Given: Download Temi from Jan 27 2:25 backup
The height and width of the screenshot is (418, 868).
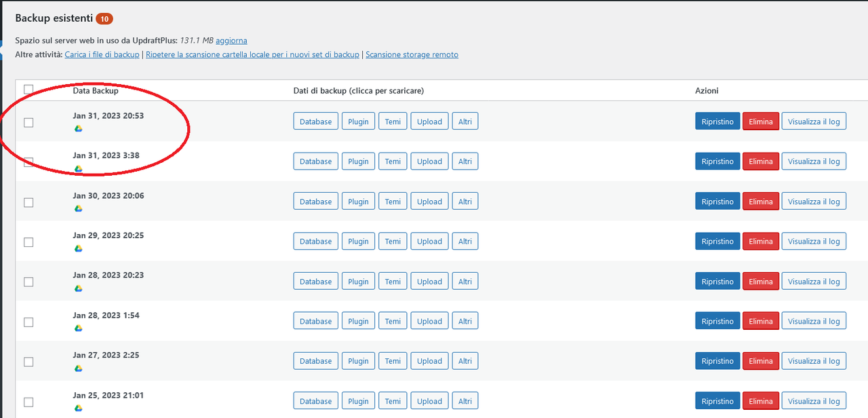Looking at the screenshot, I should [393, 361].
